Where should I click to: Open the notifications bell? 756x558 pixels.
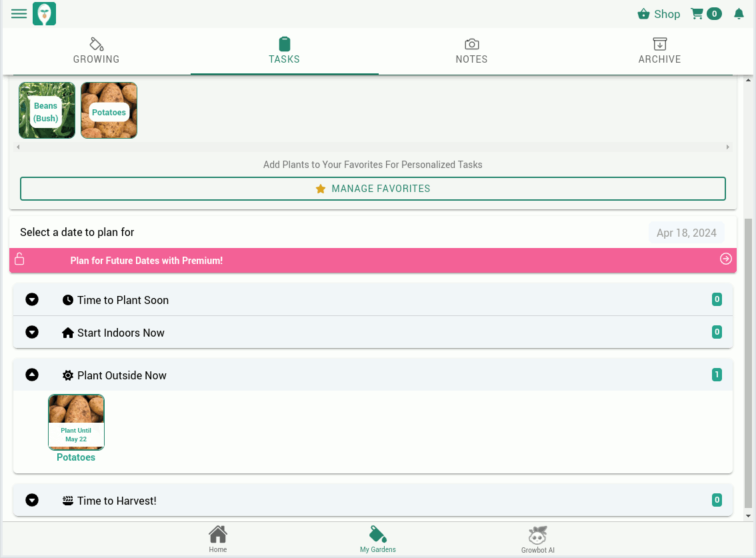click(x=739, y=14)
